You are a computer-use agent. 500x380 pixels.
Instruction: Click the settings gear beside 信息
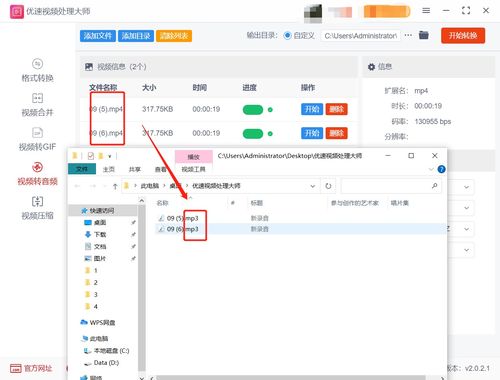[371, 67]
